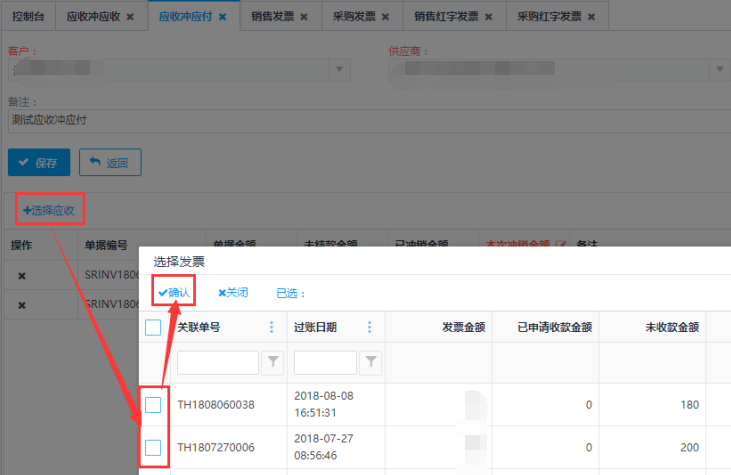This screenshot has width=731, height=475.
Task: Click the 保存 button
Action: pos(39,162)
